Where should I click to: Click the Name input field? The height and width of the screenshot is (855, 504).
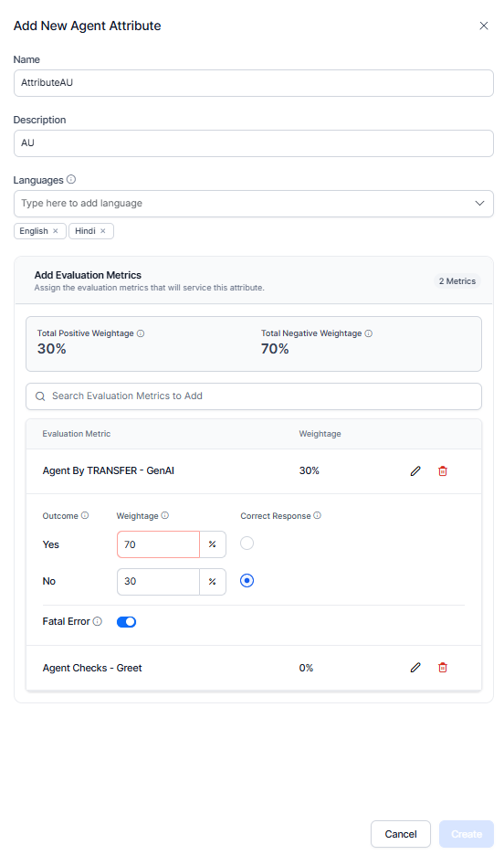tap(253, 83)
